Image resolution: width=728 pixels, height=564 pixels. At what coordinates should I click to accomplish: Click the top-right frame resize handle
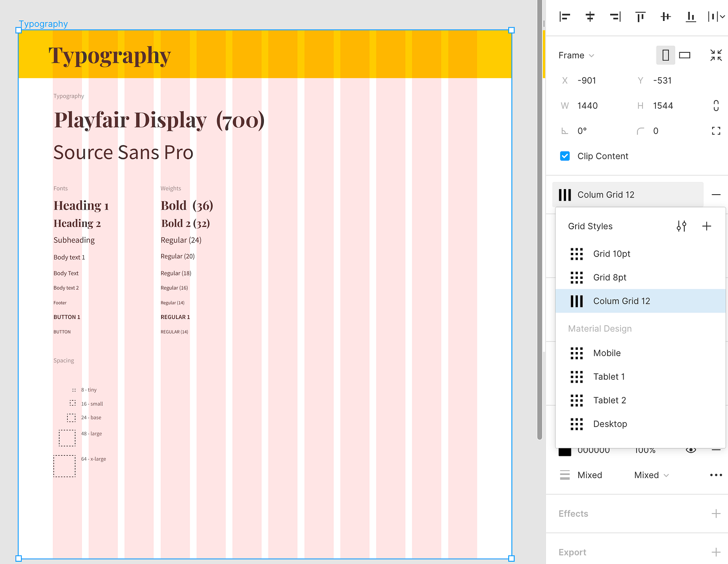pos(511,30)
